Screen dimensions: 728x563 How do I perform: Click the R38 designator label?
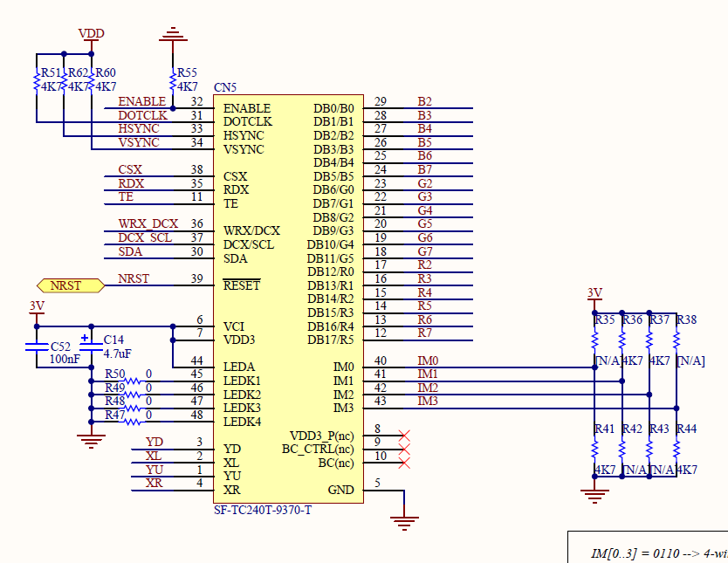click(687, 319)
